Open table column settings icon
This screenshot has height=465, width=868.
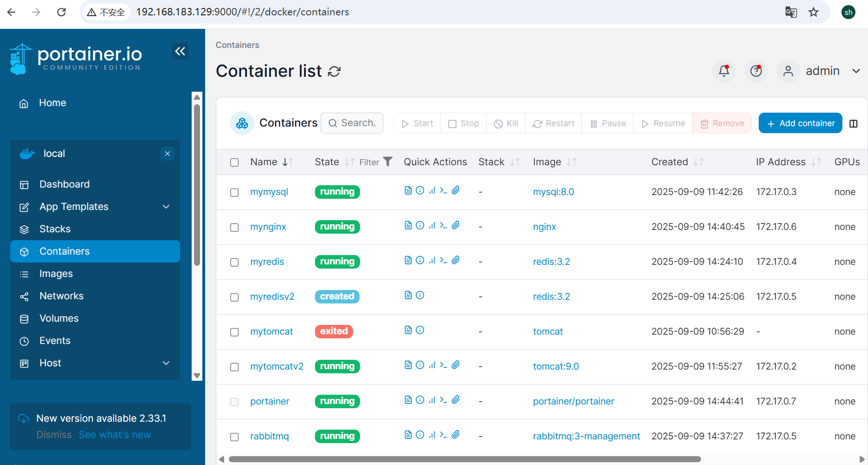[854, 123]
